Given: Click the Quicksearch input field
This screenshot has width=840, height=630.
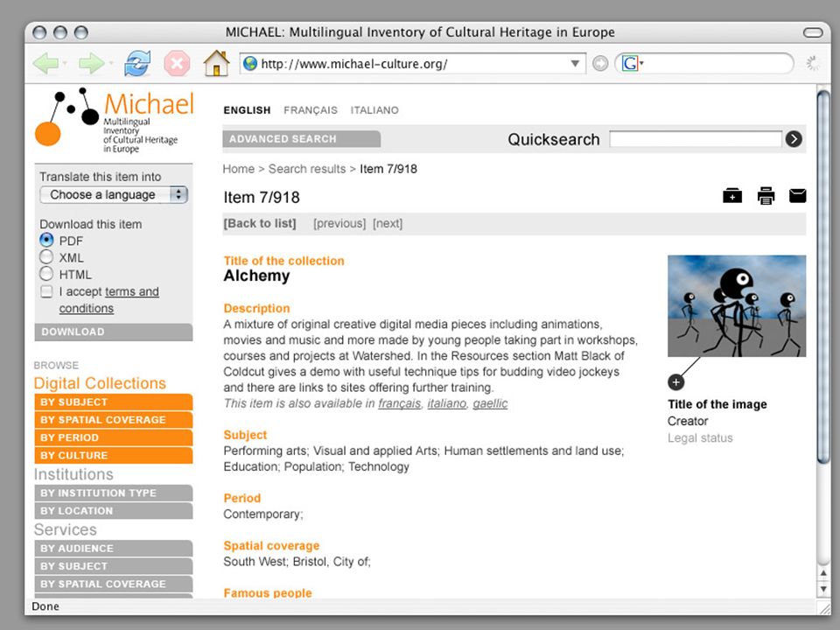Looking at the screenshot, I should (x=696, y=139).
